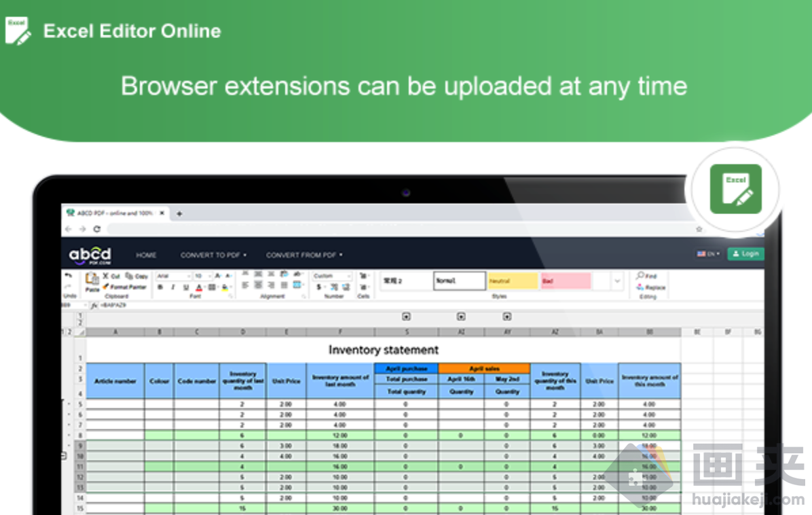Underline the selected cell text
812x515 pixels.
point(185,287)
